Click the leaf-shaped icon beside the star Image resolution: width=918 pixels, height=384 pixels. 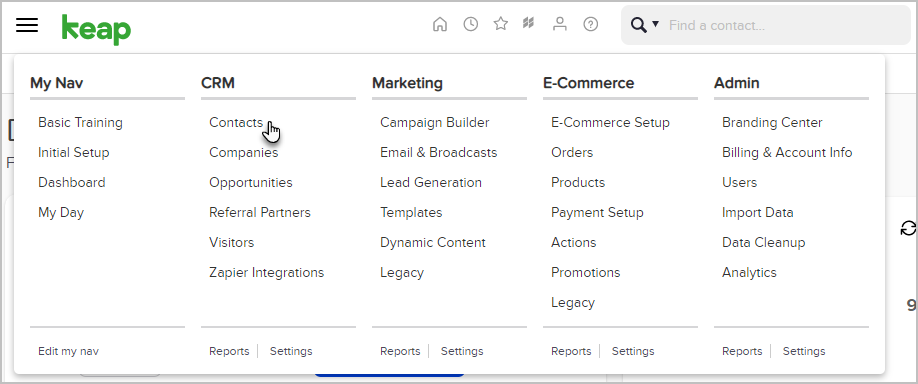click(529, 24)
